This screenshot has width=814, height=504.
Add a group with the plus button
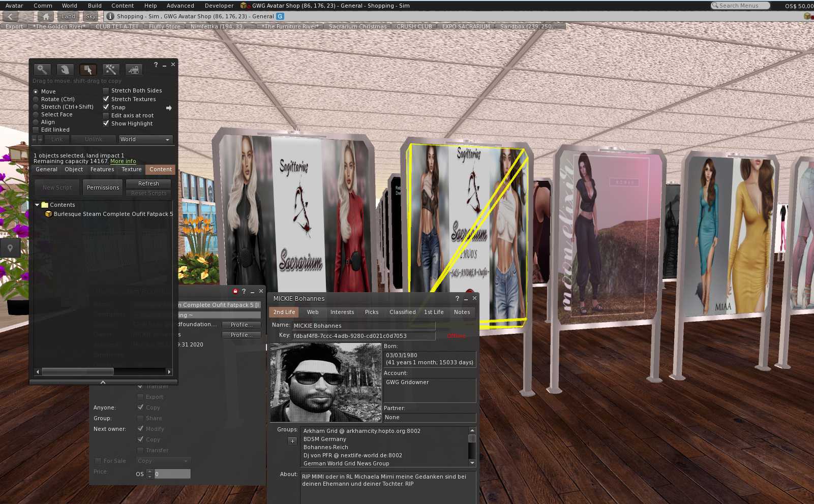click(292, 441)
